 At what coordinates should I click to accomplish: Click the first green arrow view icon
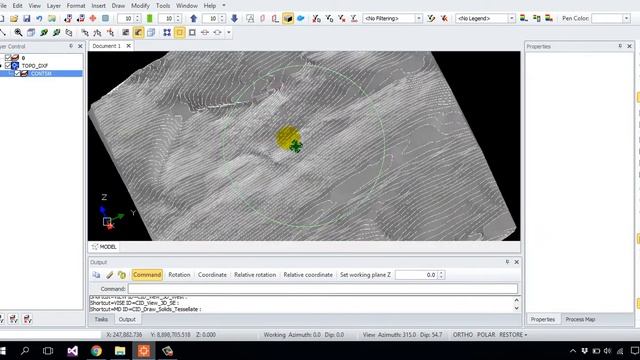(x=44, y=32)
